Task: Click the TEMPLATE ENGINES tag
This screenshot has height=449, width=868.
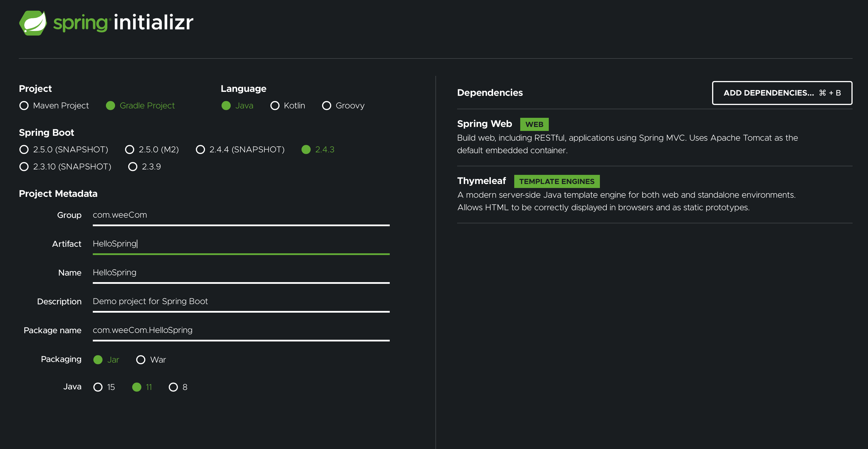Action: tap(557, 181)
